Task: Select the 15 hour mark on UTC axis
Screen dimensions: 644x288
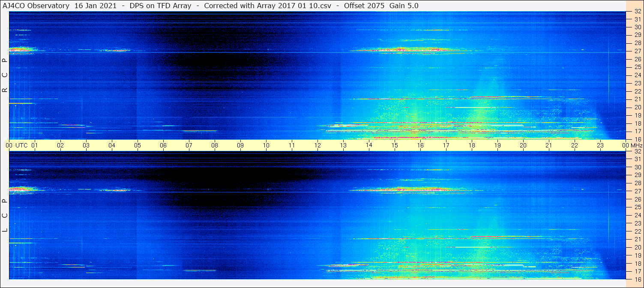Action: coord(395,145)
